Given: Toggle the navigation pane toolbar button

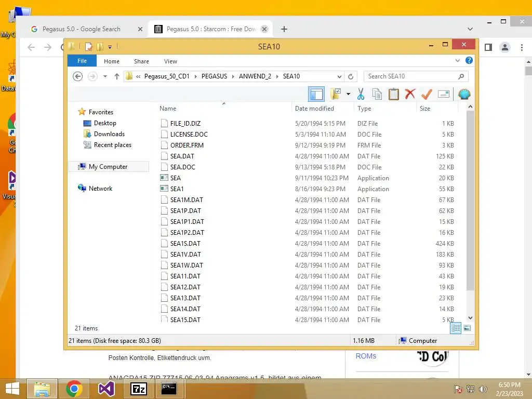Looking at the screenshot, I should 316,94.
